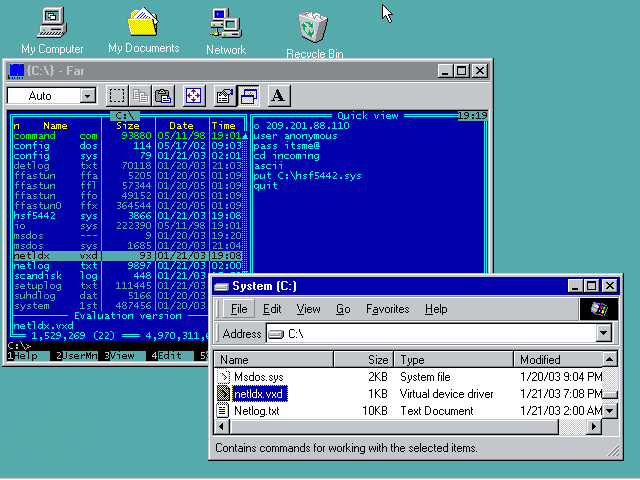The width and height of the screenshot is (640, 480).
Task: Open the Favorites menu
Action: (x=387, y=309)
